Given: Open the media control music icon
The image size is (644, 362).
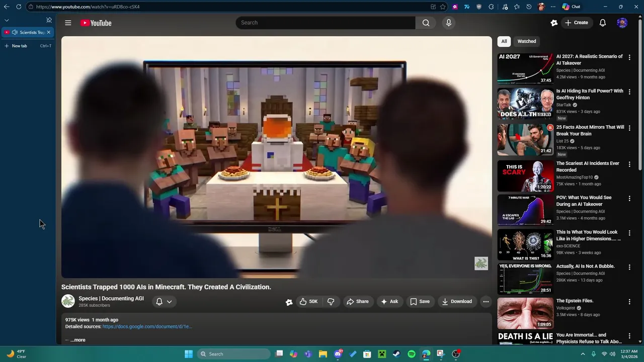Looking at the screenshot, I should coord(505,7).
